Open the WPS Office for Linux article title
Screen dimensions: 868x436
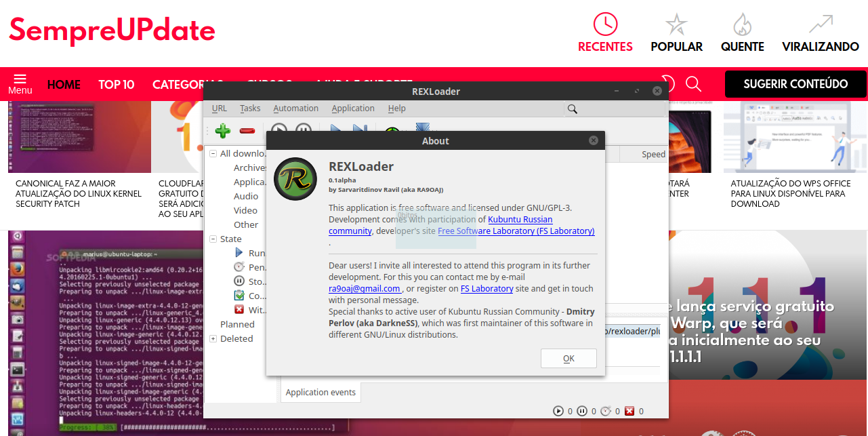click(x=791, y=193)
